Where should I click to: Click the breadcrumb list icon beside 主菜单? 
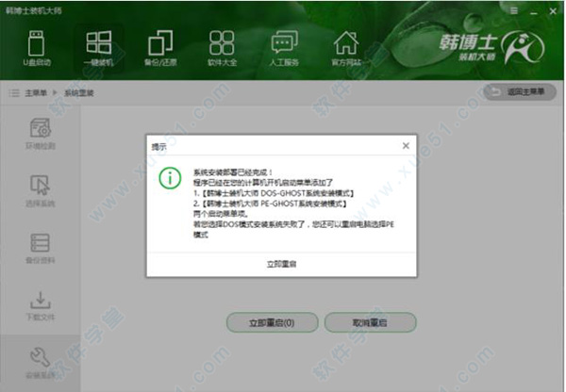pos(14,93)
